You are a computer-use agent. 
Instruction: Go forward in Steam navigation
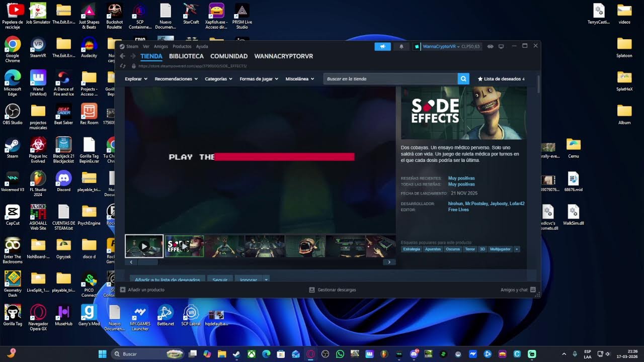[x=132, y=56]
